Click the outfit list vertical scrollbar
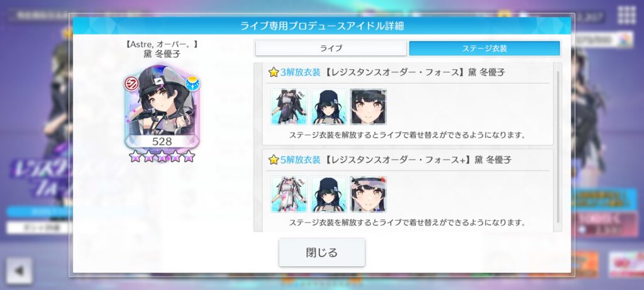 [558, 147]
